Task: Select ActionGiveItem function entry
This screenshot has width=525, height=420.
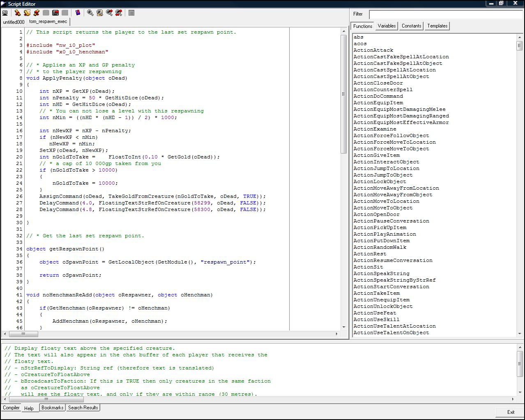Action: [x=376, y=155]
